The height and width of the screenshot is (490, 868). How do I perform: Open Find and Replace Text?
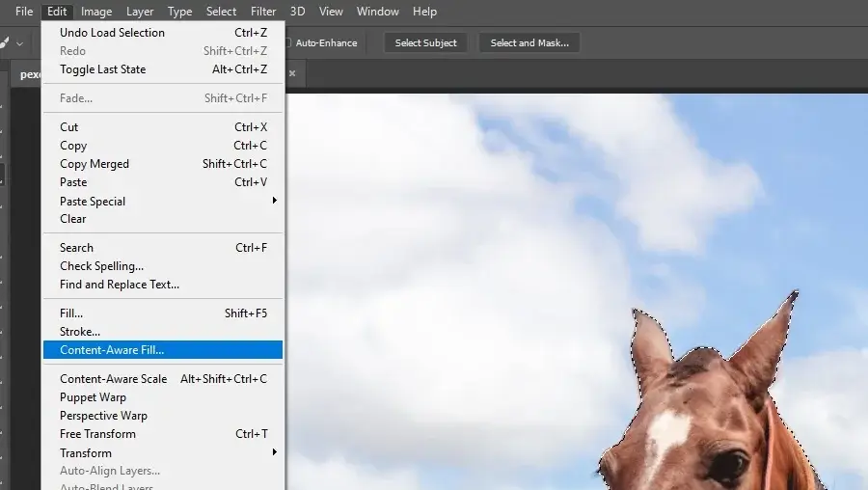point(163,284)
